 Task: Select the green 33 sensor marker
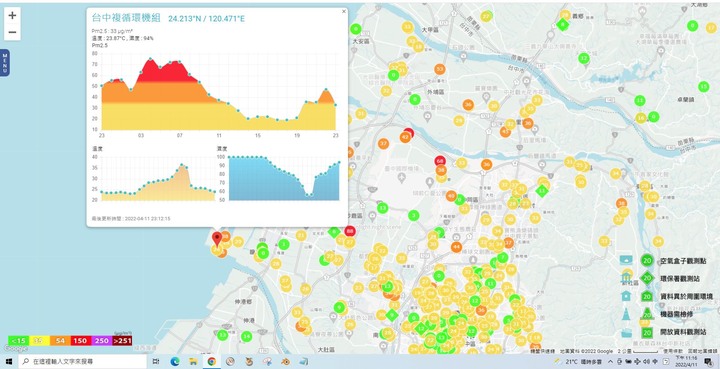click(382, 208)
